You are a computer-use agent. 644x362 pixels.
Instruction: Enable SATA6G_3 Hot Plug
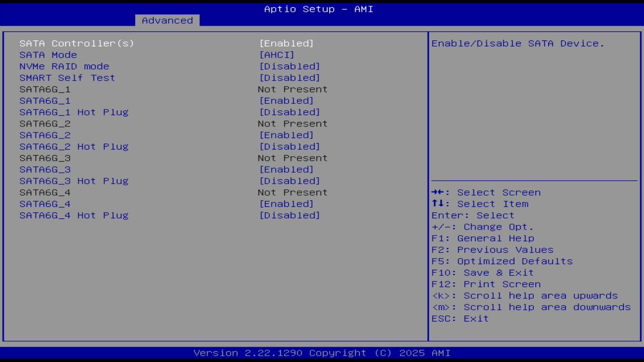coord(290,181)
